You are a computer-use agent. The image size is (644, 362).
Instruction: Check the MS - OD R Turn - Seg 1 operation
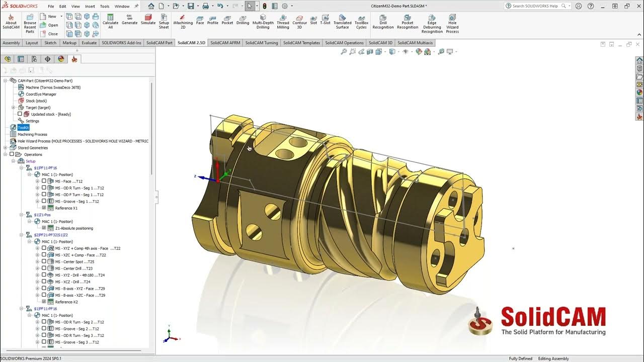(x=44, y=188)
